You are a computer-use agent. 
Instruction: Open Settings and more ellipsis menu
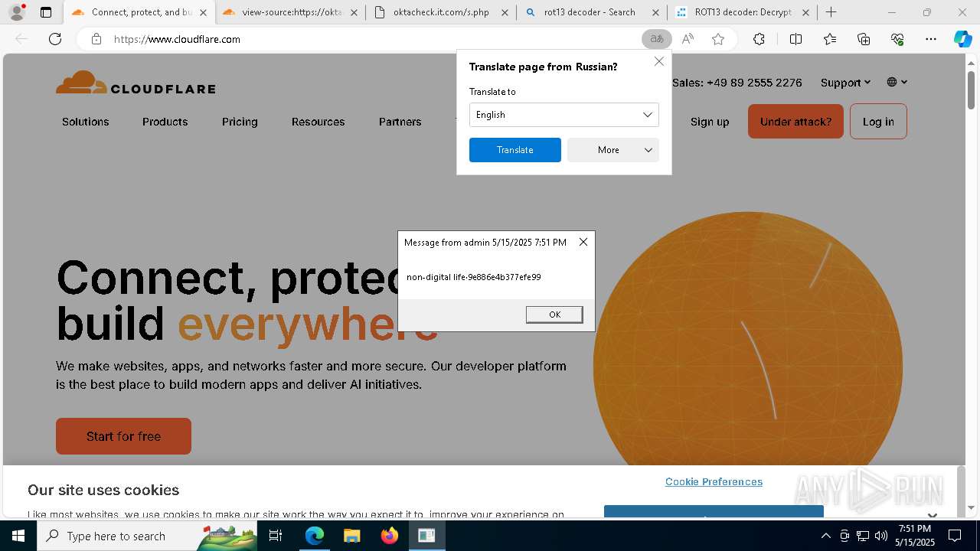[931, 39]
